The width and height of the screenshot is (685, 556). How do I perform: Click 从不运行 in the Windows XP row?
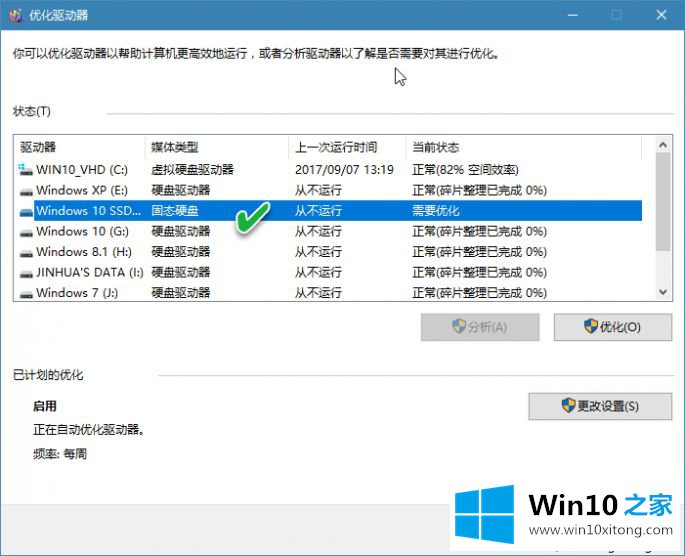318,190
